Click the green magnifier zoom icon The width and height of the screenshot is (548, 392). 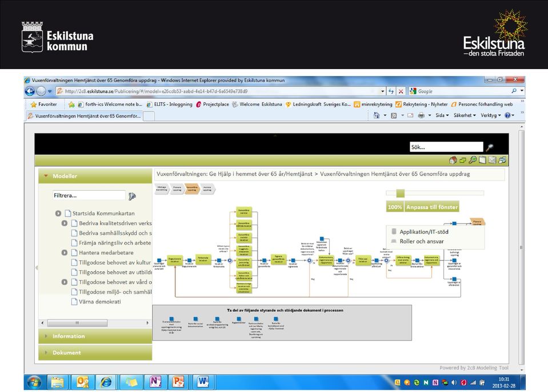[x=473, y=160]
